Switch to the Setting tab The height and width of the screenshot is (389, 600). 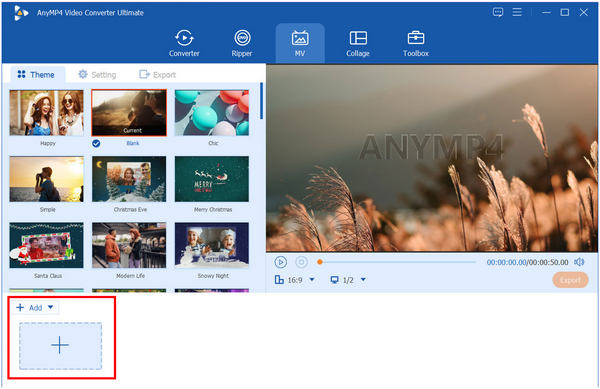click(97, 75)
